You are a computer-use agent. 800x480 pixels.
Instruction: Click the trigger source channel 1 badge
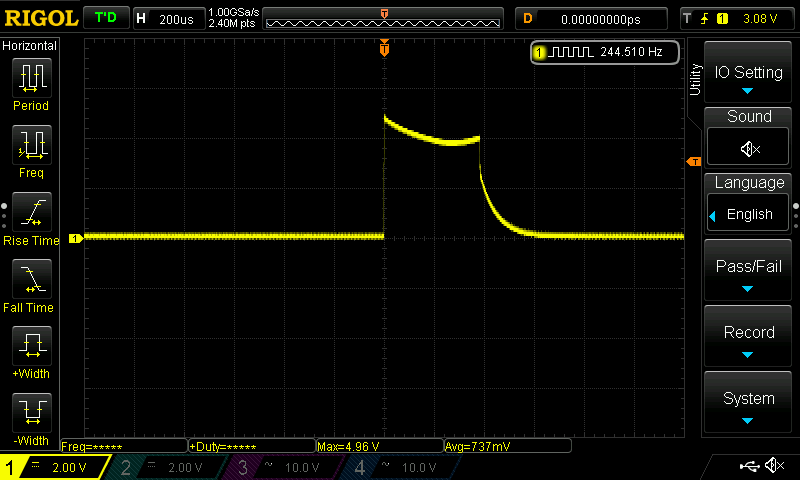pos(722,19)
